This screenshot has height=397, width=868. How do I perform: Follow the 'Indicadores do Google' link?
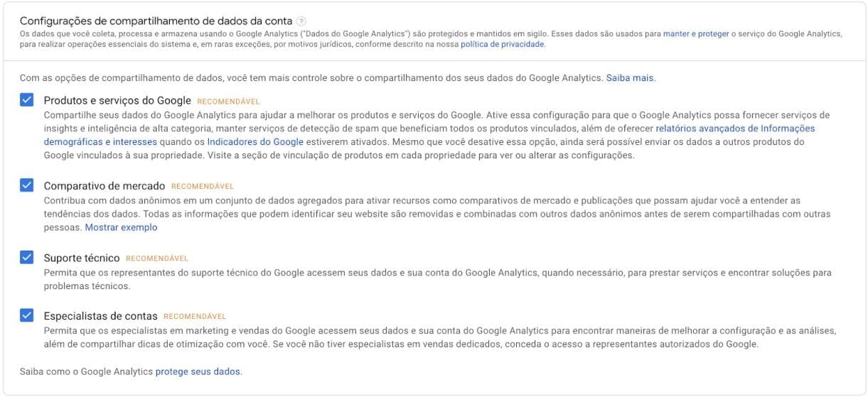(x=245, y=142)
